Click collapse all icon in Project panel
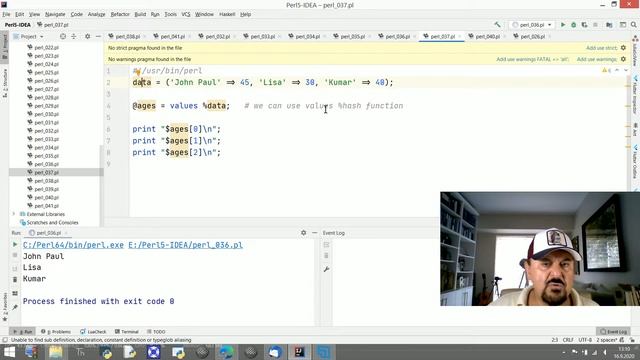 click(x=74, y=36)
